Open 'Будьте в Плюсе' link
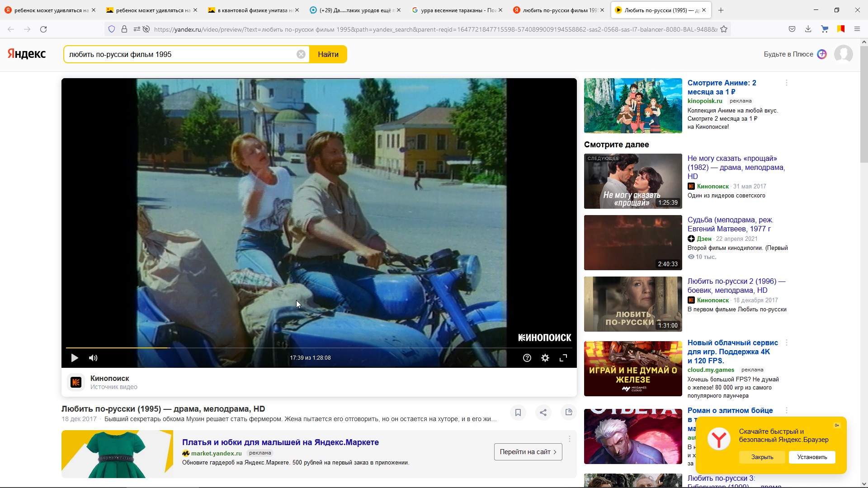Image resolution: width=868 pixels, height=488 pixels. 788,54
